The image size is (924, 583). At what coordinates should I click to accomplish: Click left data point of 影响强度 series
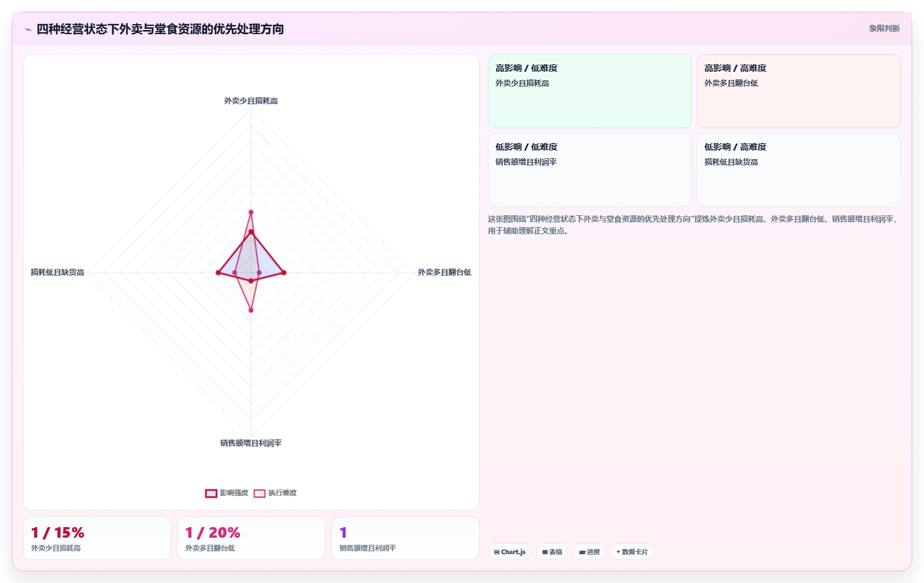click(x=218, y=272)
